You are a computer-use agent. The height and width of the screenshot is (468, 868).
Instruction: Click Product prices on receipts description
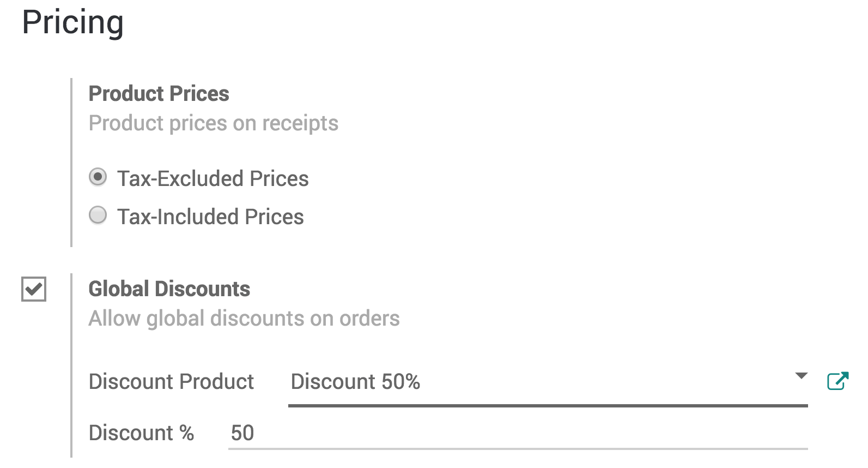pos(213,123)
